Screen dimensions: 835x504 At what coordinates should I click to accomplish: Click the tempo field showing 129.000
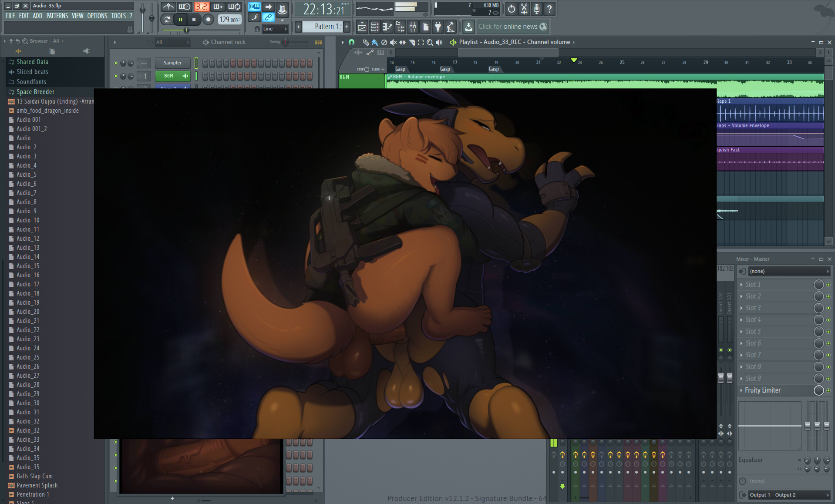pyautogui.click(x=229, y=20)
